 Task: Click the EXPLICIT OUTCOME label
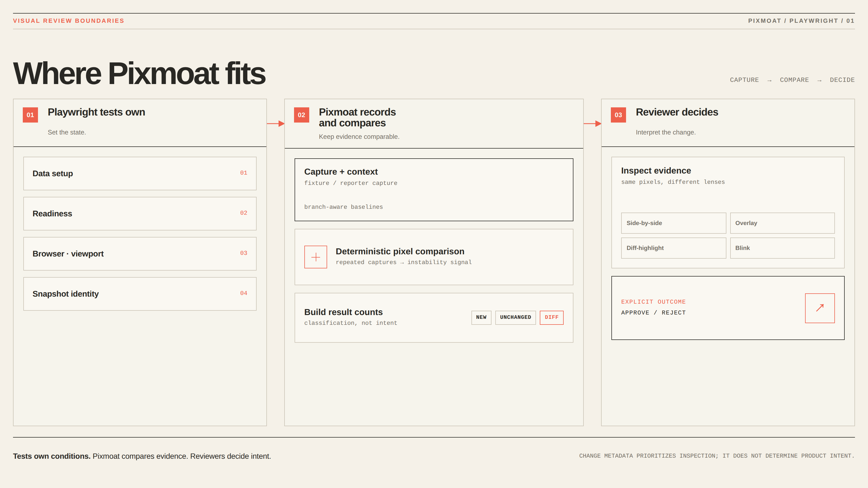[x=653, y=302]
